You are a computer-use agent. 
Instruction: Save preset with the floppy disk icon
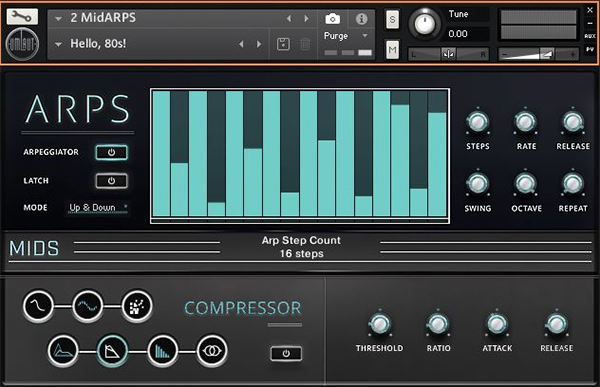click(283, 44)
